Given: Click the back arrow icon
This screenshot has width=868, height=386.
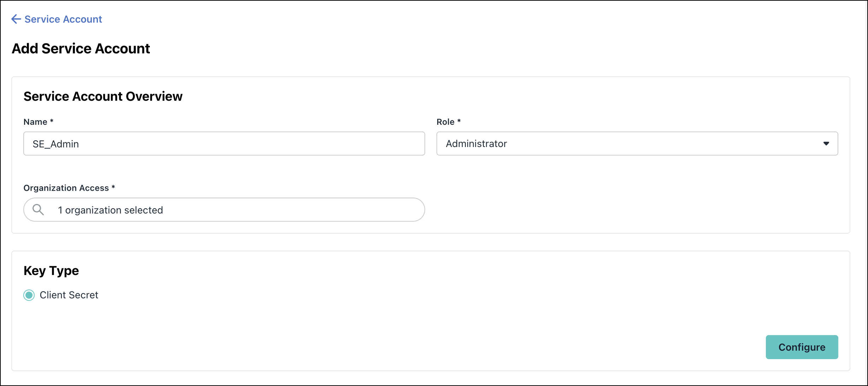Looking at the screenshot, I should (16, 19).
